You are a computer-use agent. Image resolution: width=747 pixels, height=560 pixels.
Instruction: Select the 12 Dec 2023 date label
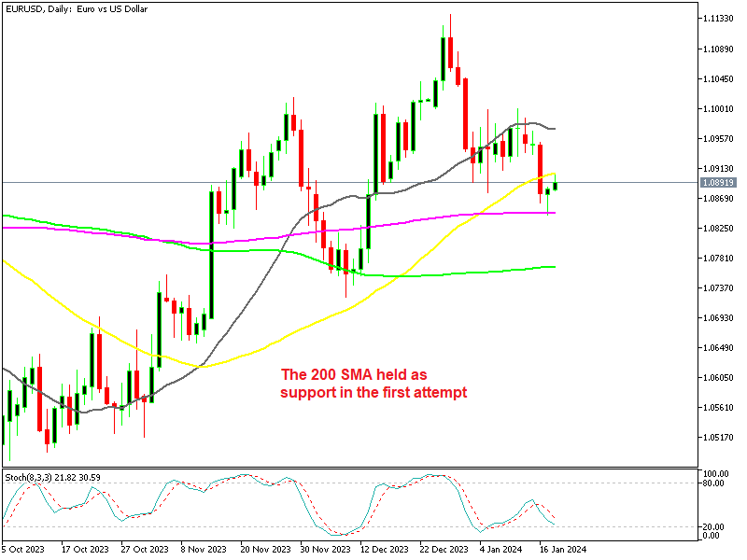380,551
